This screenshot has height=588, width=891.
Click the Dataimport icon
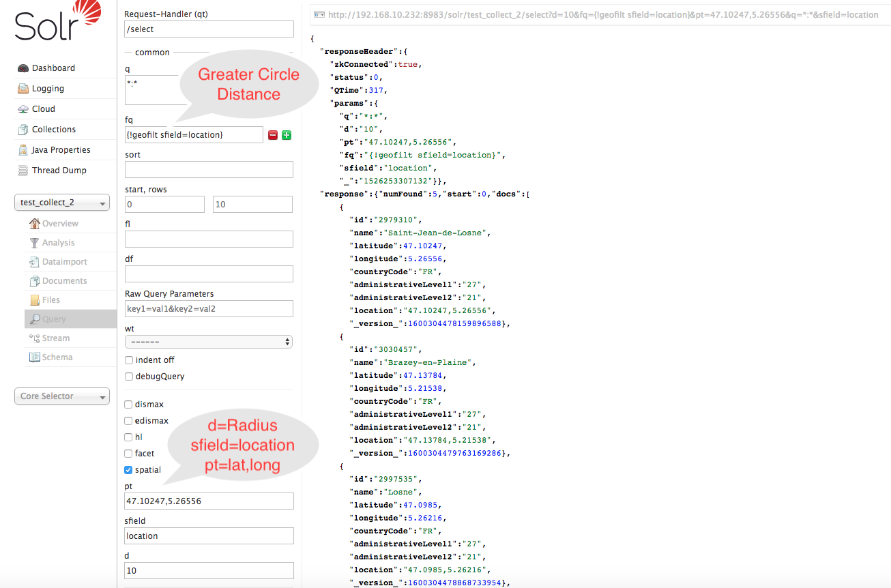coord(35,262)
